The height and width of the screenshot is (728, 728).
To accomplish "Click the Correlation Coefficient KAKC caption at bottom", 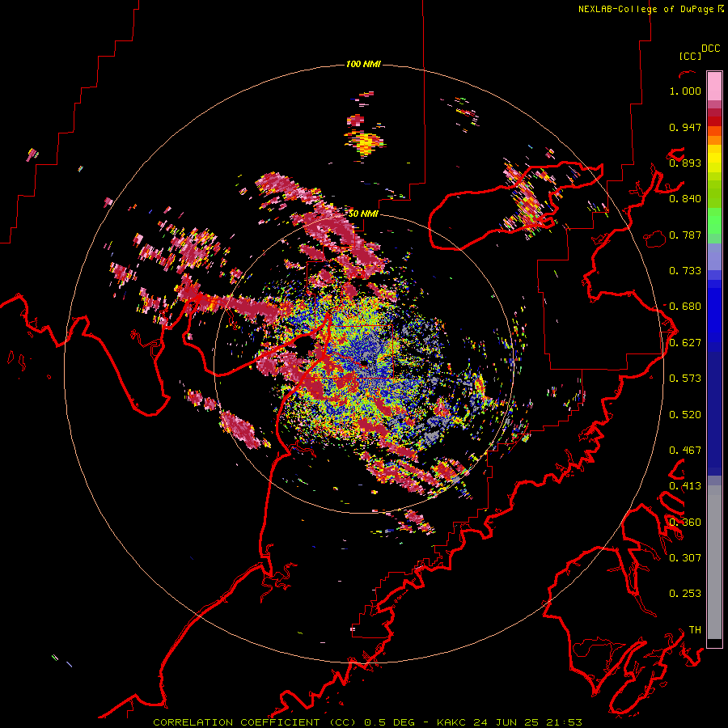I will click(x=367, y=722).
